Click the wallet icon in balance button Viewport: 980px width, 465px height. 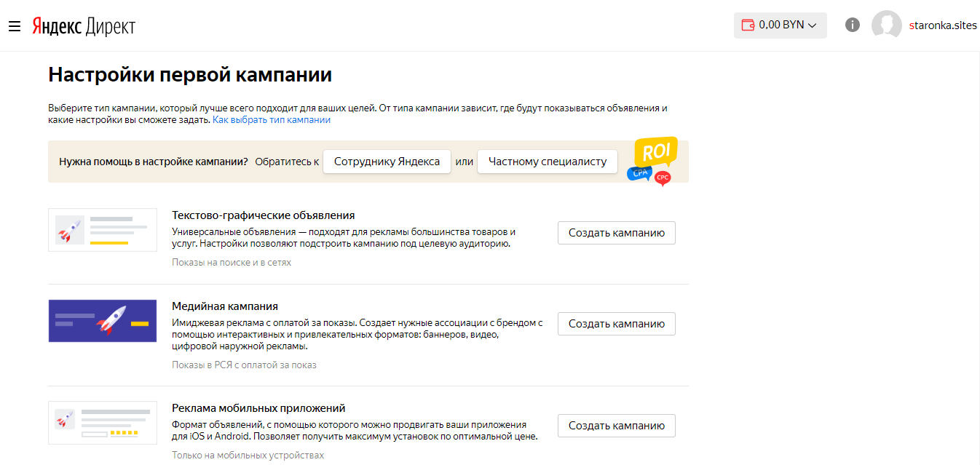click(x=748, y=25)
